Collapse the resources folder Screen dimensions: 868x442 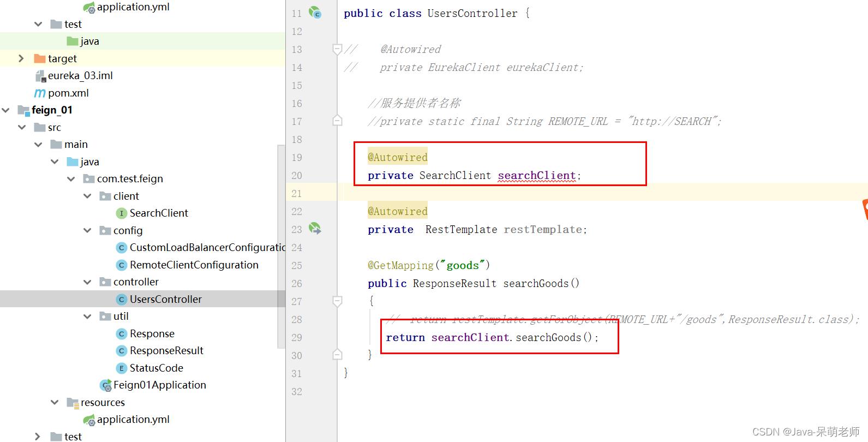(55, 403)
